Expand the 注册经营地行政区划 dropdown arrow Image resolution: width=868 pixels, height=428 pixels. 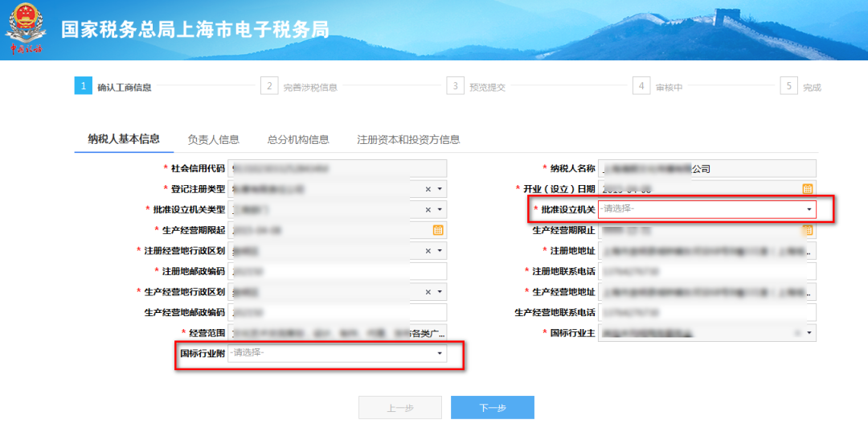point(440,251)
